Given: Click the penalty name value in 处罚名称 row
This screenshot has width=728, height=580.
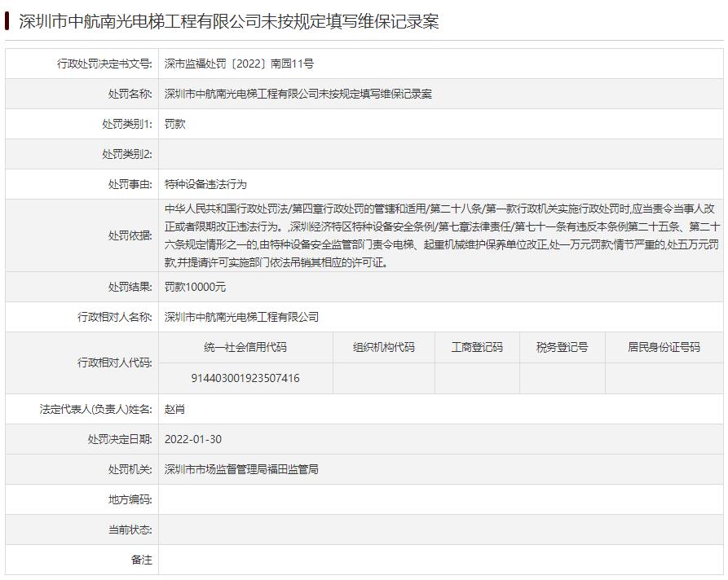Looking at the screenshot, I should [298, 94].
